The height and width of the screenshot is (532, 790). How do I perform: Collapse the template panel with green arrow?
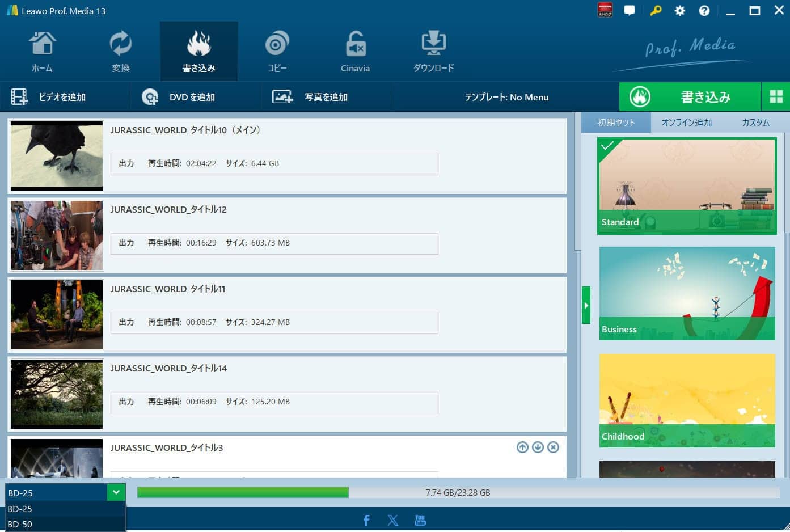(x=586, y=305)
